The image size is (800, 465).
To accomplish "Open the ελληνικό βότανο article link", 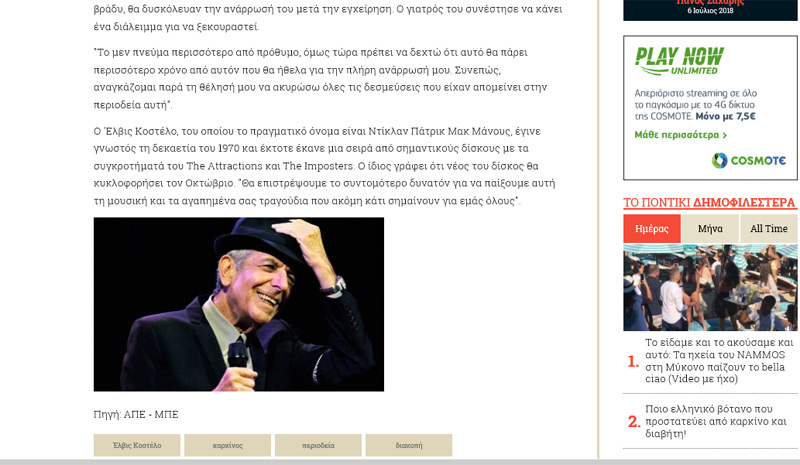I will [x=716, y=421].
